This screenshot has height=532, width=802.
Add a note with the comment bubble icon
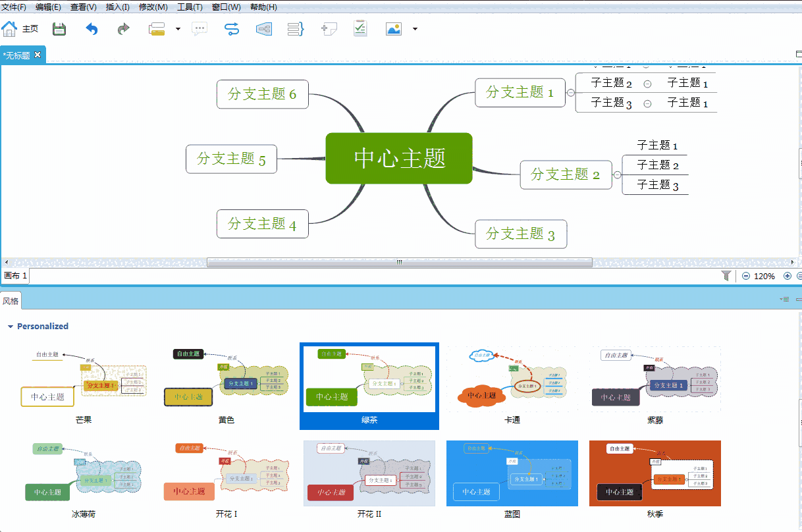(x=200, y=28)
